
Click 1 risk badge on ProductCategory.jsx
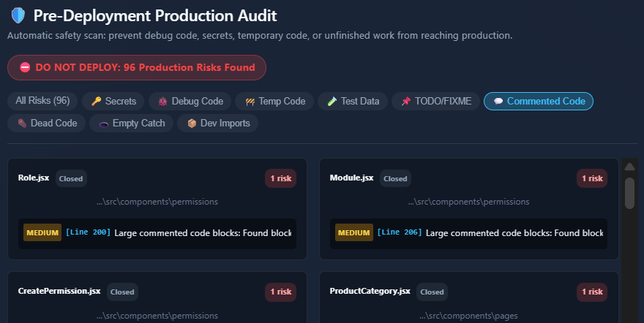coord(592,292)
